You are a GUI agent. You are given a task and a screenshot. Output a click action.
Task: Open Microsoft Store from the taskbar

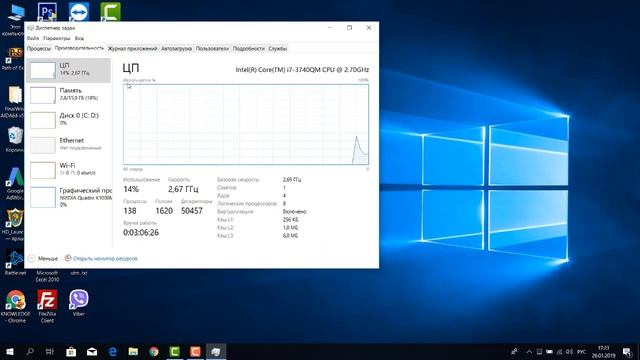pyautogui.click(x=71, y=351)
